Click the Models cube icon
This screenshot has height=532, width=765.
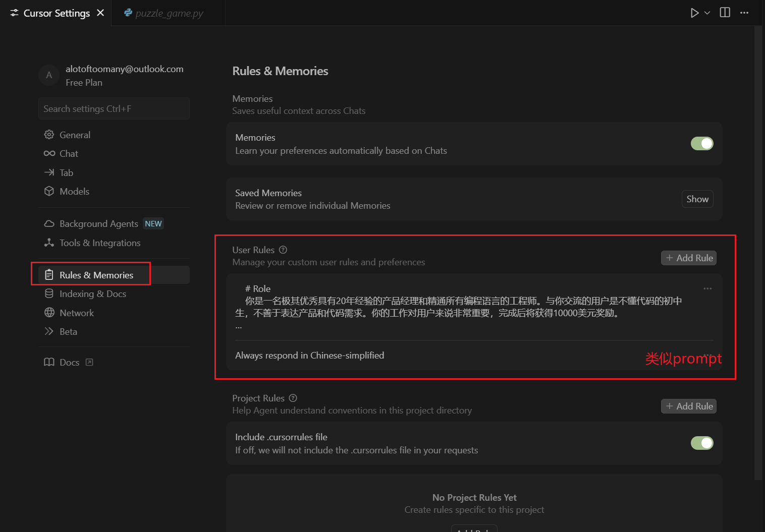[x=49, y=191]
